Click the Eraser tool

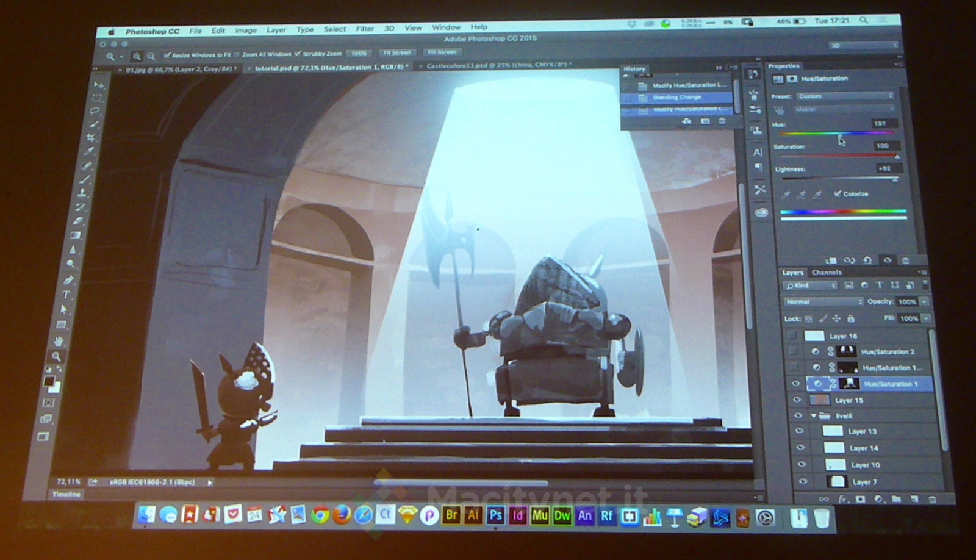coord(79,221)
